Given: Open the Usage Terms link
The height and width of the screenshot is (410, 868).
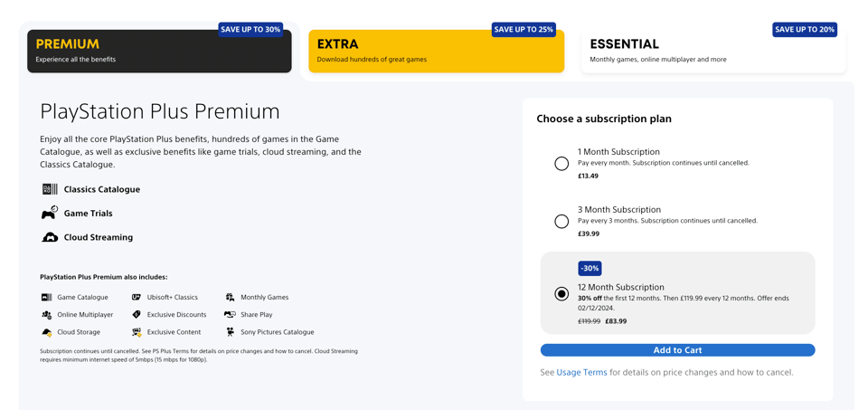Looking at the screenshot, I should pos(581,372).
